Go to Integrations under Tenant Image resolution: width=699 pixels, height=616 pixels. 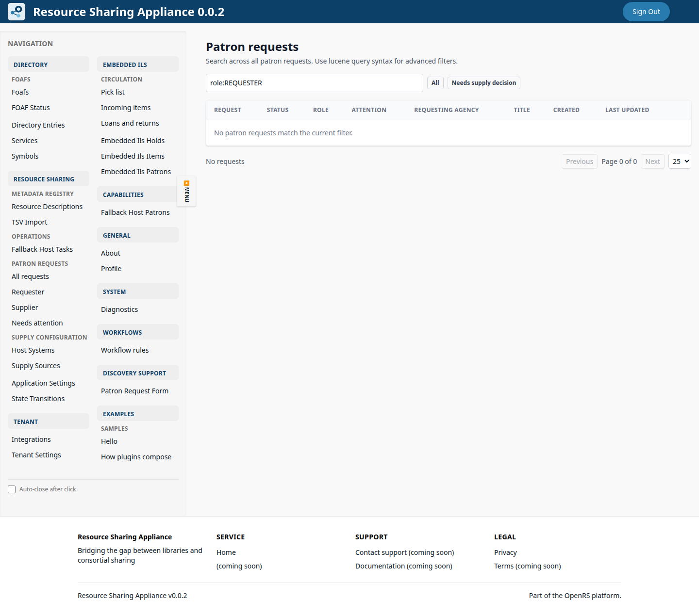[31, 439]
